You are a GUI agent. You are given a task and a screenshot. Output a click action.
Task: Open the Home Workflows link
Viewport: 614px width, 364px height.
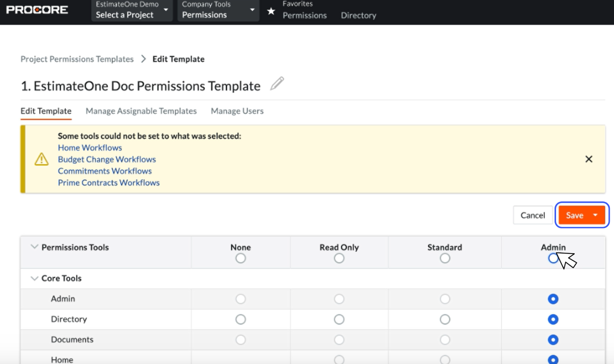90,148
